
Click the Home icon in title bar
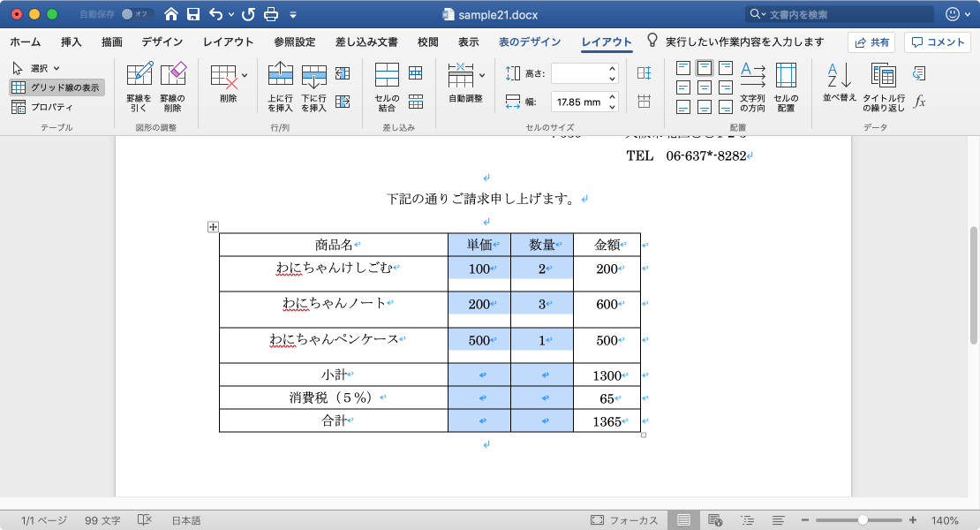(170, 14)
